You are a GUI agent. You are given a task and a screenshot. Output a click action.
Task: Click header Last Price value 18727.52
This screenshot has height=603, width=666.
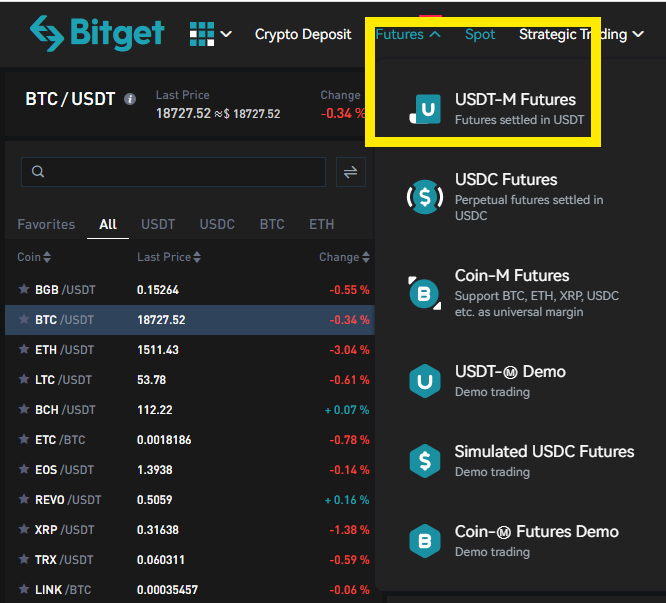pos(183,113)
